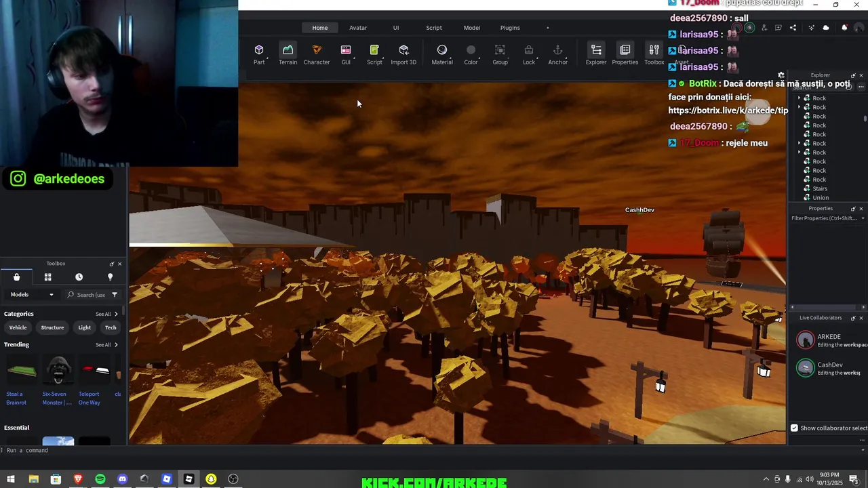This screenshot has height=488, width=868.
Task: Switch to the Home ribbon tab
Action: (x=320, y=28)
